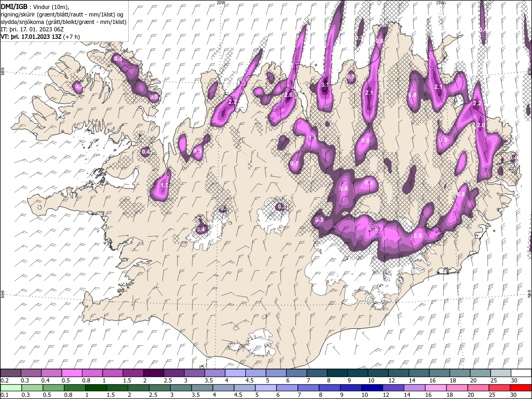Screen dimensions: 532x399
Task: Click the 2.8 precipitation value on the map
Action: [x=288, y=95]
